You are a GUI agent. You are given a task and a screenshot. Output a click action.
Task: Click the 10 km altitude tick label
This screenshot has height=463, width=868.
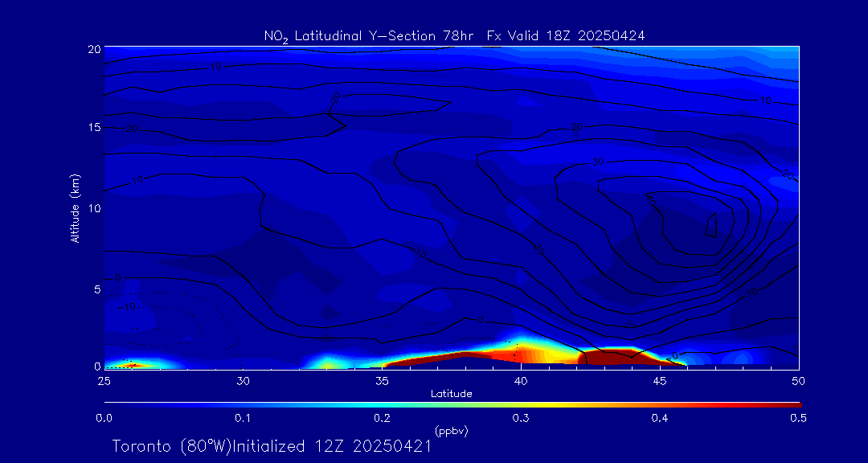click(92, 207)
